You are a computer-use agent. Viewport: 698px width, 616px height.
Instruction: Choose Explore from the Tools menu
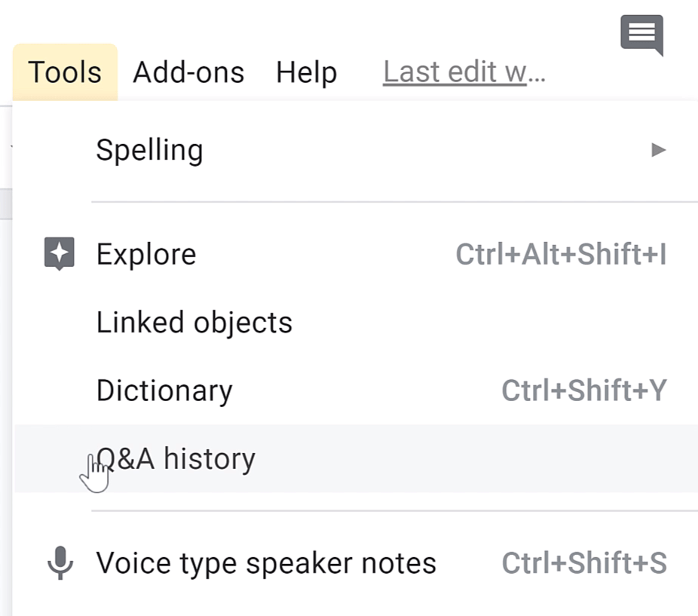[x=355, y=254]
